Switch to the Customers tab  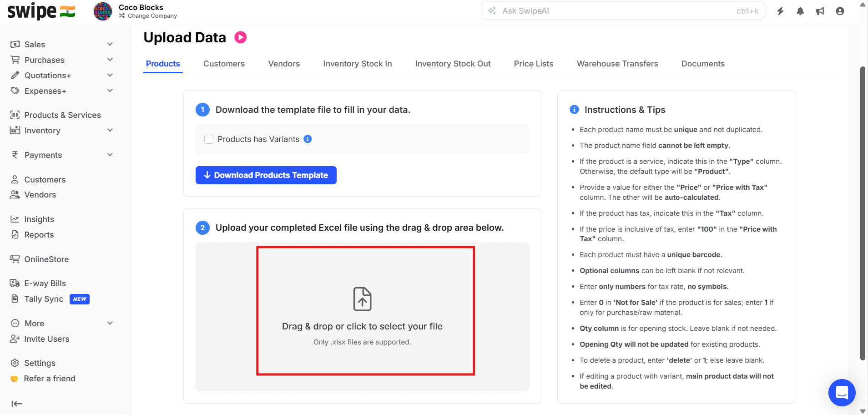[x=224, y=64]
